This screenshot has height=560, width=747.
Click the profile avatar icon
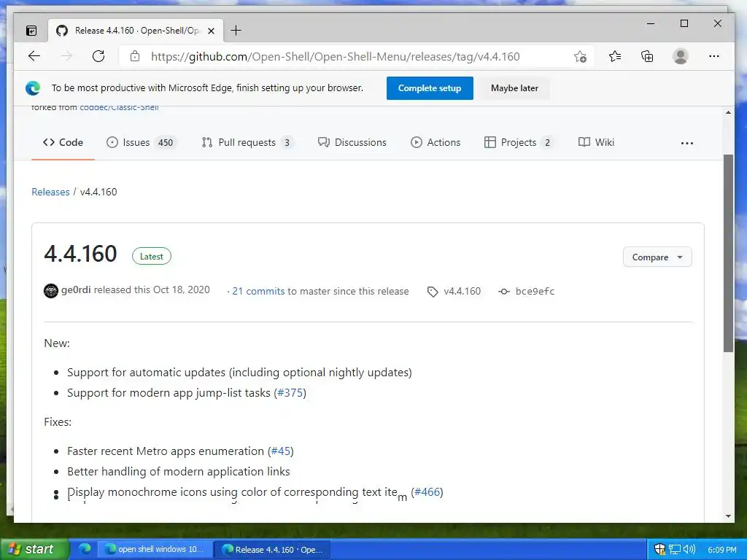[681, 57]
